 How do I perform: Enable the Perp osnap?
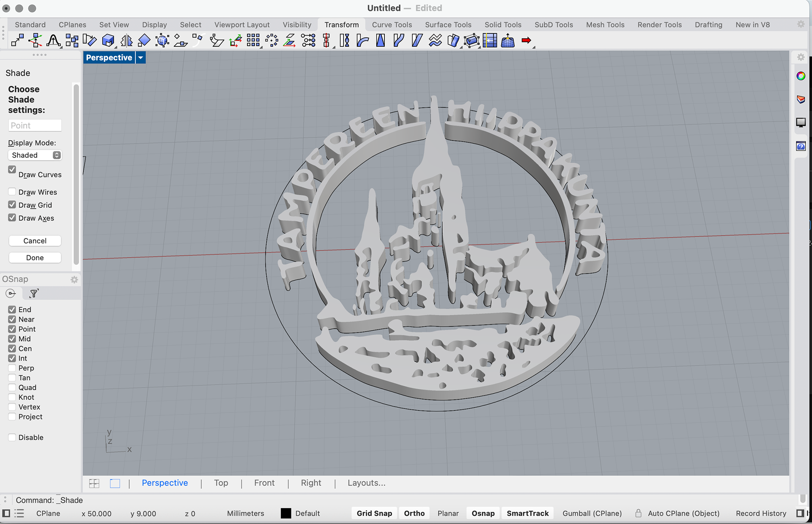pyautogui.click(x=12, y=368)
